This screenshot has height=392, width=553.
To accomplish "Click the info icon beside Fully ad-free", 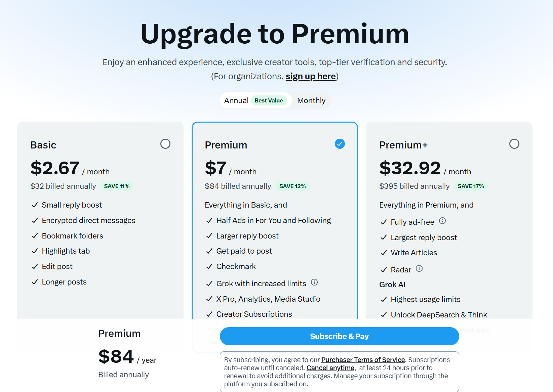I will [x=442, y=221].
